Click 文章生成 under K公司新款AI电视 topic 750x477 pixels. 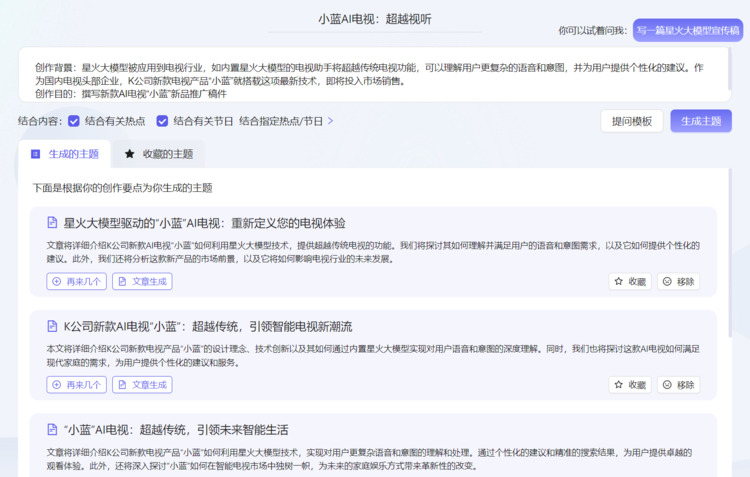pyautogui.click(x=142, y=385)
